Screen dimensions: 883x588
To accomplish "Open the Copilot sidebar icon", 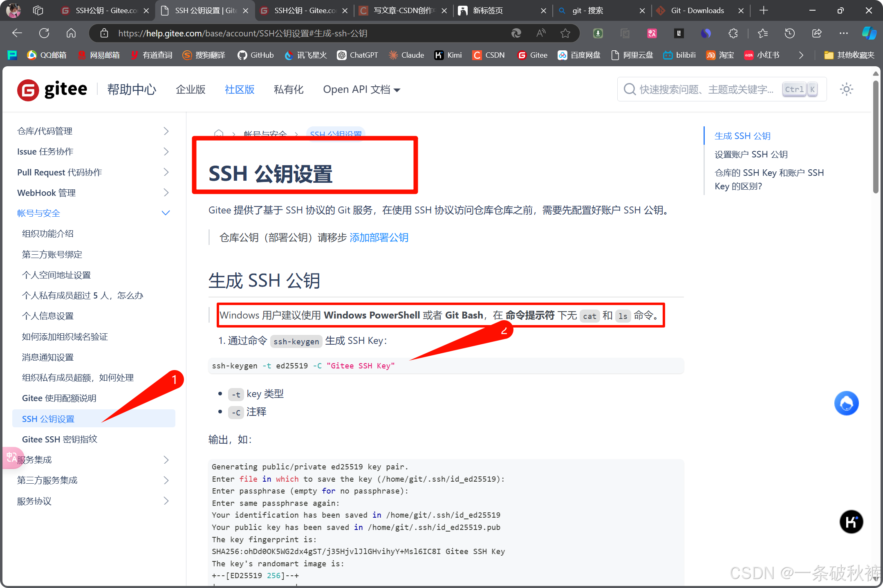I will [869, 33].
